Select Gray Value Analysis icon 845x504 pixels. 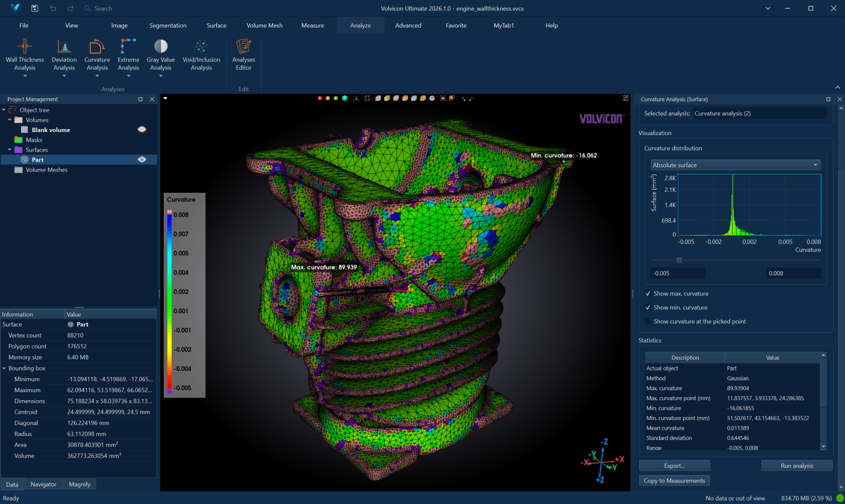(x=161, y=47)
